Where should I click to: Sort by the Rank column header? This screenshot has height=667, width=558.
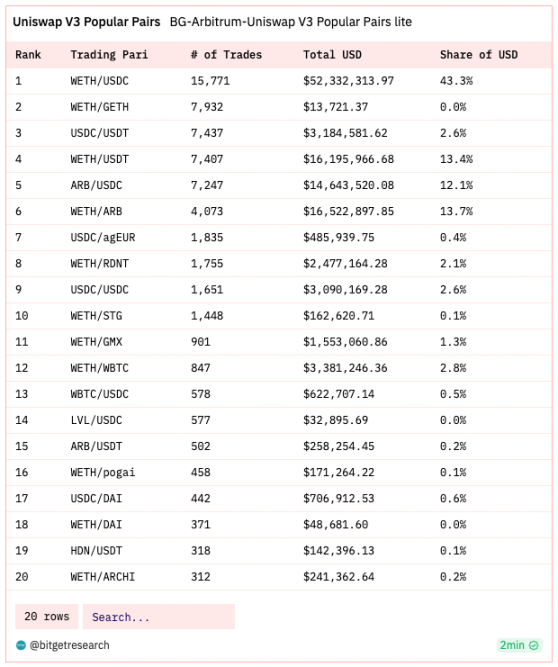[x=28, y=55]
